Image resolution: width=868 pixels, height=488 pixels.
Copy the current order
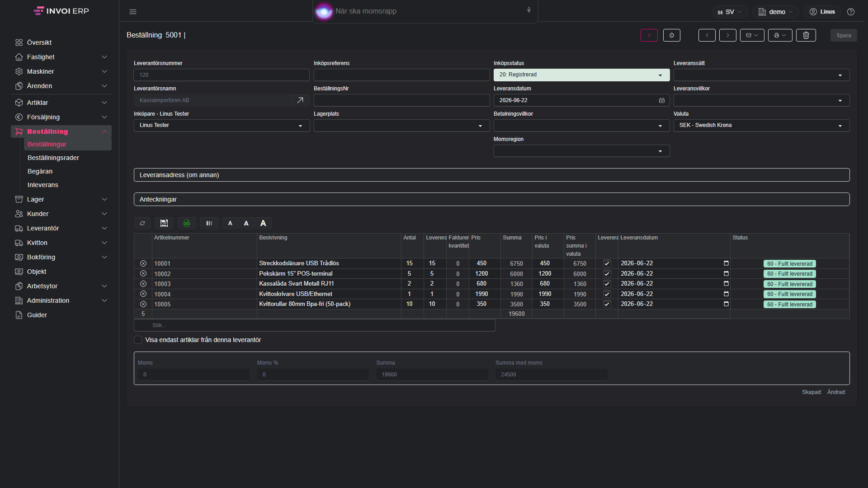pyautogui.click(x=671, y=35)
